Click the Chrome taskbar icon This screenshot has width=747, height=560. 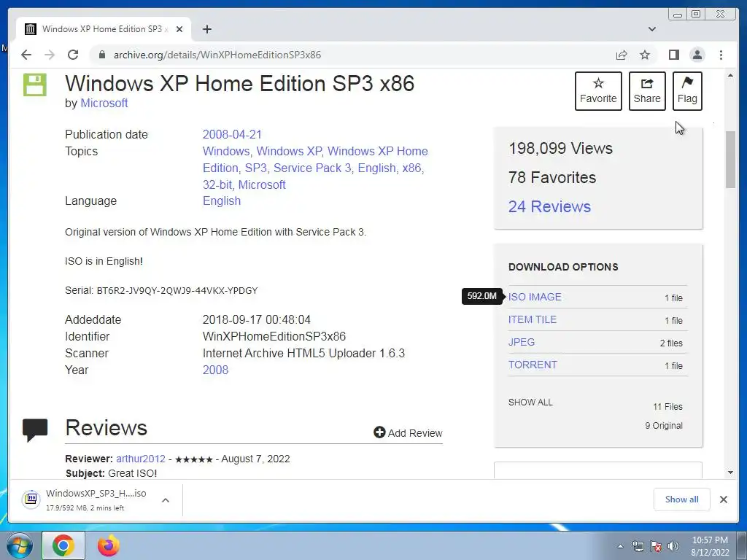pos(63,545)
